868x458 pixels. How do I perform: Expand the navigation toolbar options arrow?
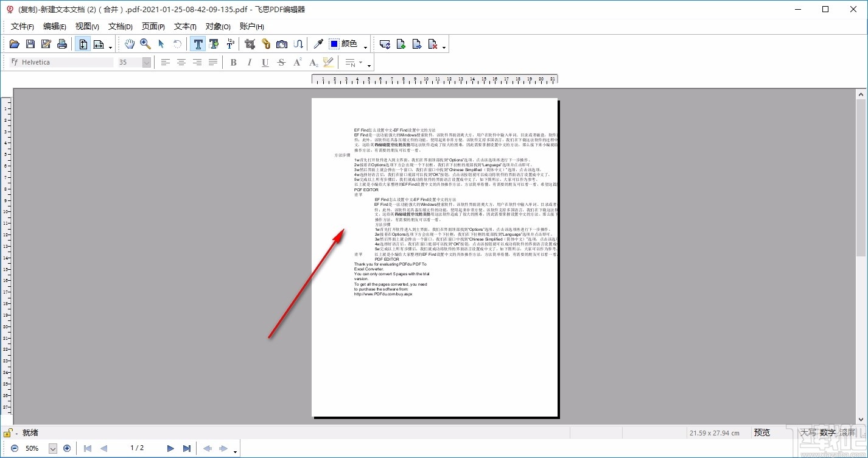235,451
